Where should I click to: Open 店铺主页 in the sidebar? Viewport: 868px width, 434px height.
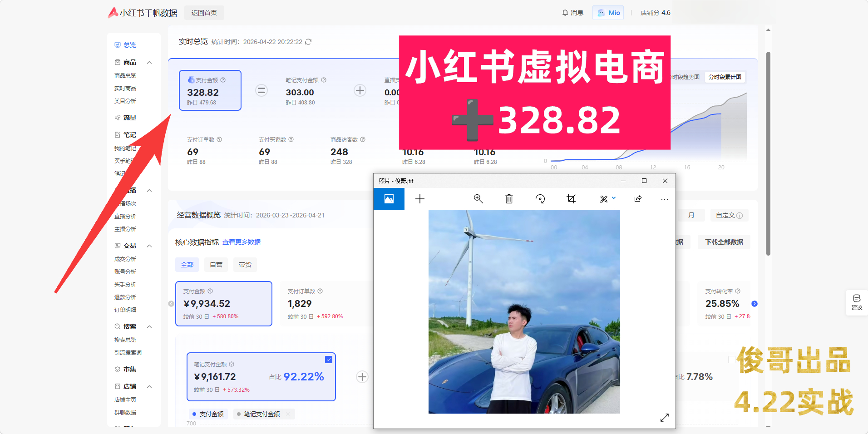(x=125, y=400)
